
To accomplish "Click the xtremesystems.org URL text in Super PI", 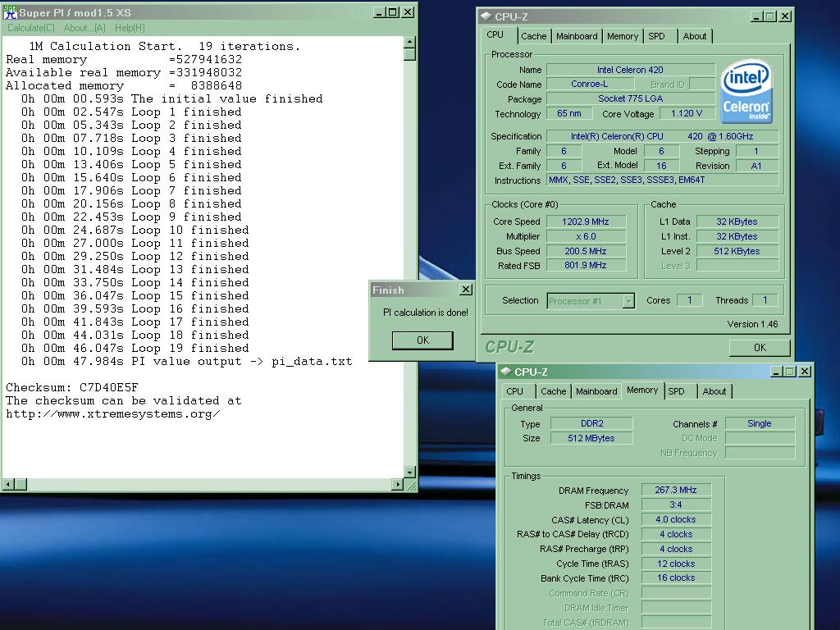I will tap(112, 414).
